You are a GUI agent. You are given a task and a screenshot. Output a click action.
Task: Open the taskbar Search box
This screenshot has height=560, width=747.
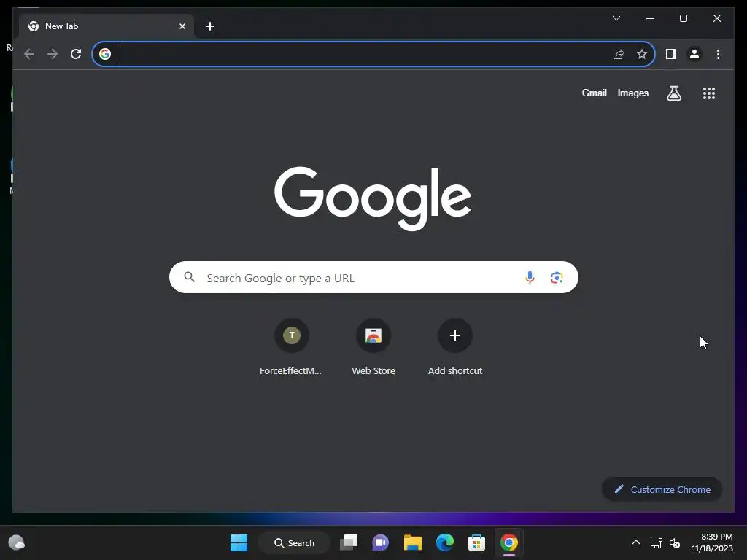point(295,542)
